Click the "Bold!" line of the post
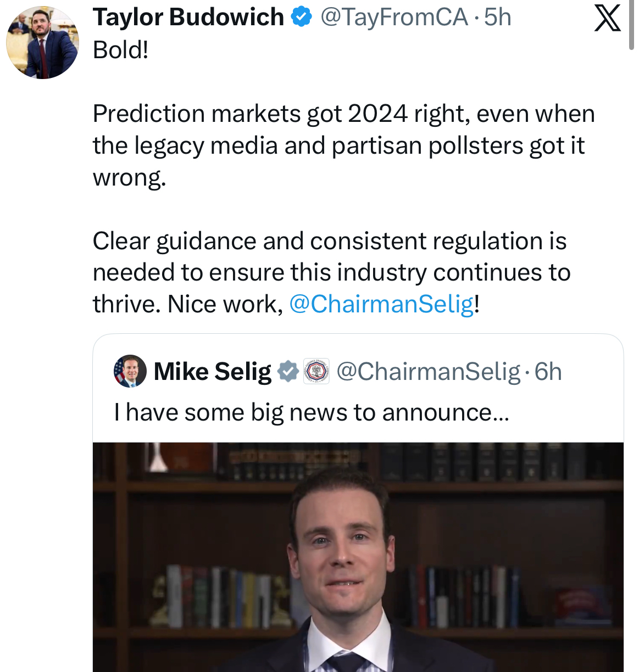639x672 pixels. point(121,50)
